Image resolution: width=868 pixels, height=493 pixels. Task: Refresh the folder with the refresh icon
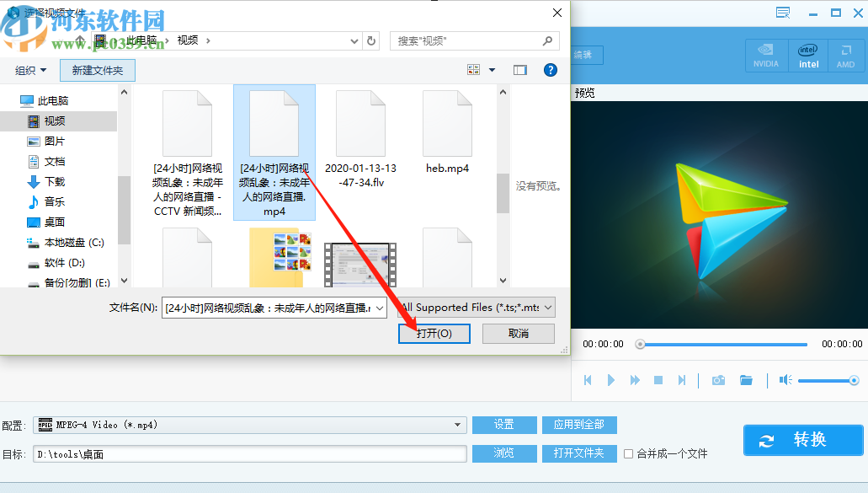(x=371, y=40)
